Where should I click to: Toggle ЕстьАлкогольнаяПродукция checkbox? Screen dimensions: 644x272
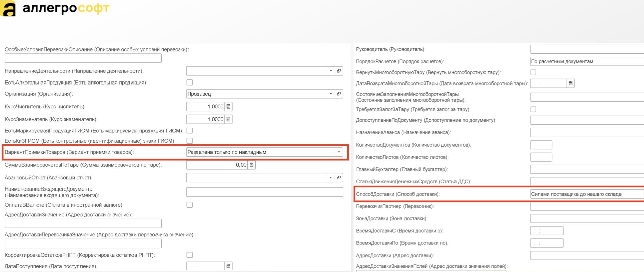[x=190, y=83]
